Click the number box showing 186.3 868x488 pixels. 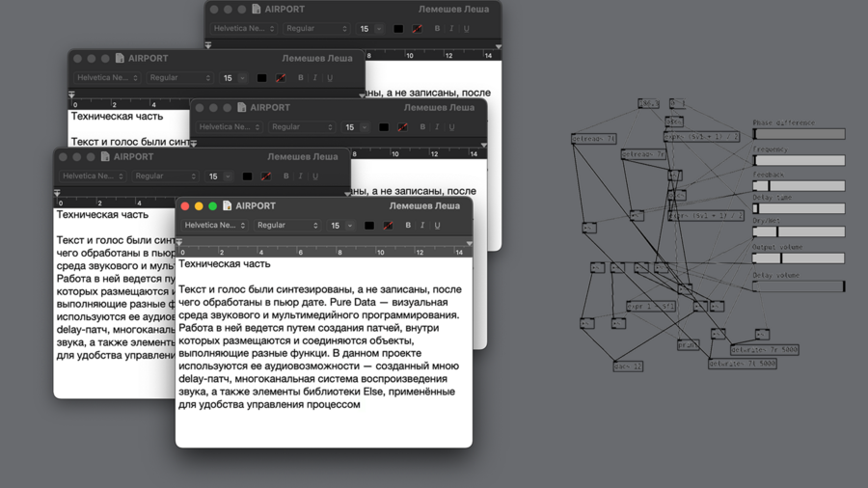648,103
